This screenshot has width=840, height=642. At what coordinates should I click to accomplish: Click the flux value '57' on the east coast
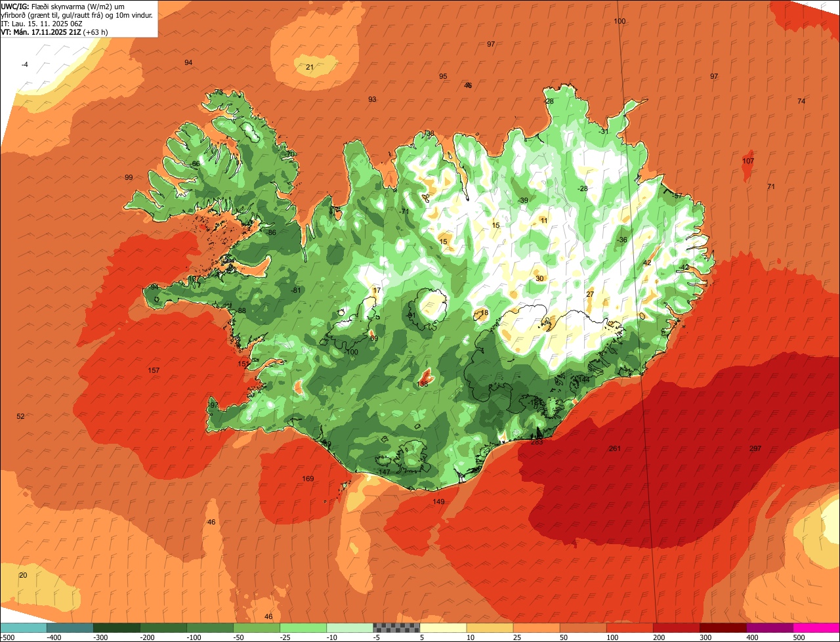(x=679, y=196)
